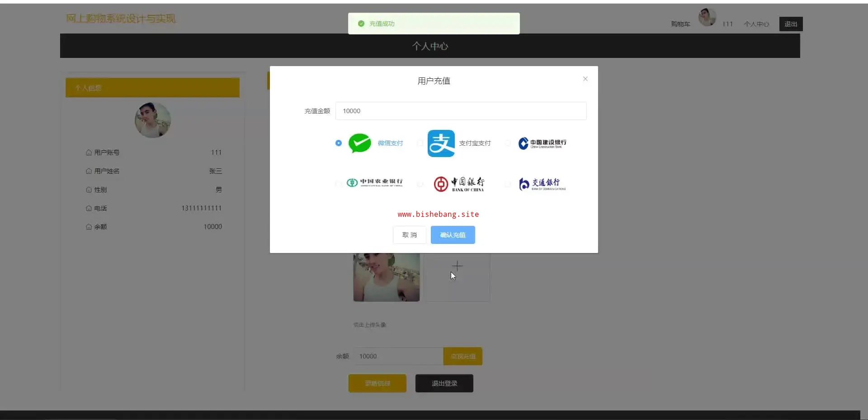Click the username 111 in the top bar
This screenshot has height=420, width=868.
point(727,24)
